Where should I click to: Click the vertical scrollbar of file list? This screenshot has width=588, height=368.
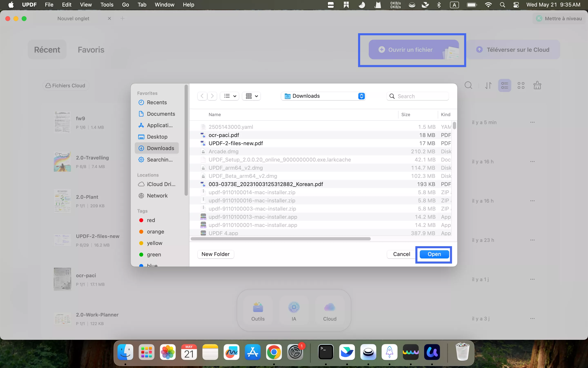(x=454, y=126)
